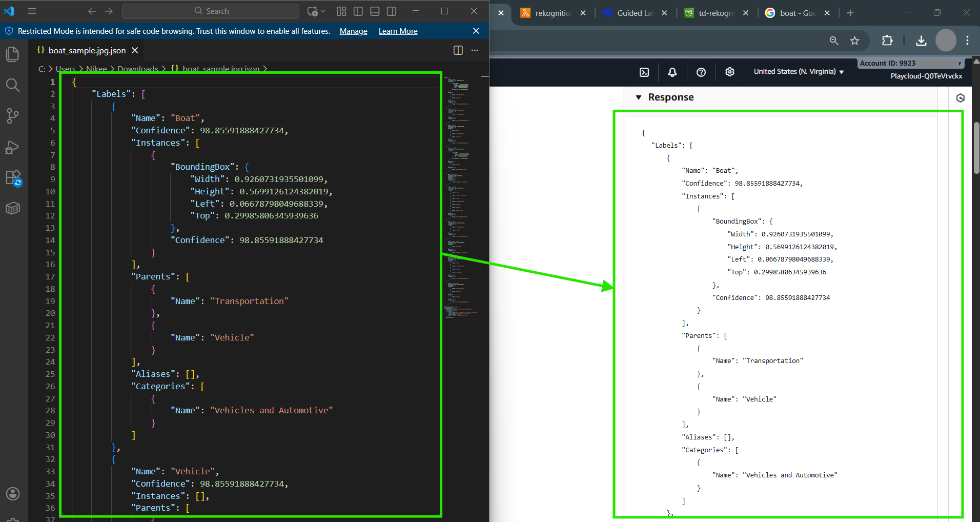Viewport: 980px width, 522px height.
Task: Open the AWS help question mark icon
Action: [701, 72]
